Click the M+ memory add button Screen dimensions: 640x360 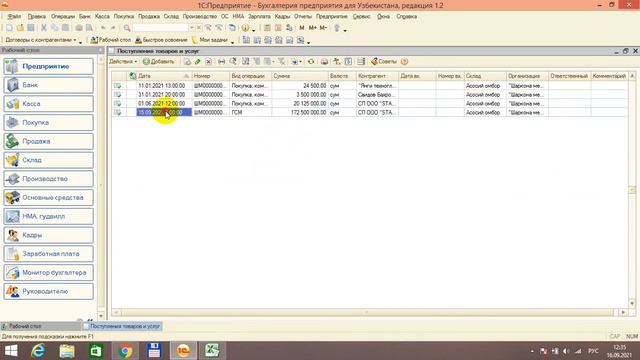pos(312,28)
